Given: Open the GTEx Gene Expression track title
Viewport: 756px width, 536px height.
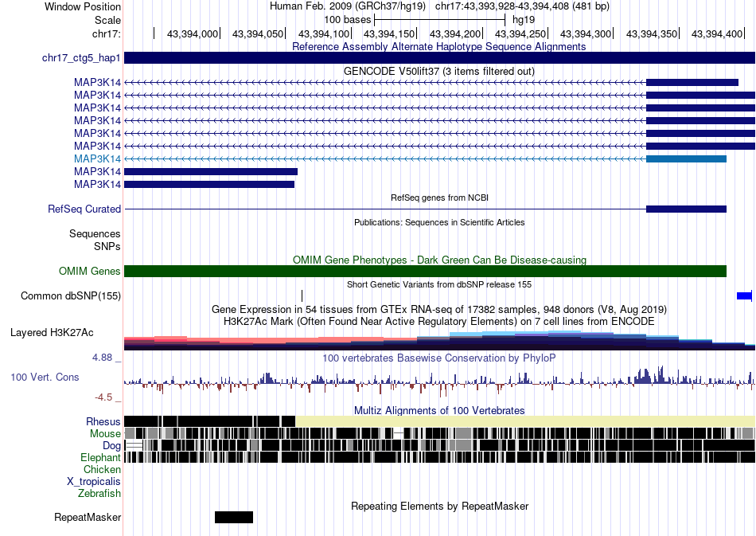Looking at the screenshot, I should 439,309.
